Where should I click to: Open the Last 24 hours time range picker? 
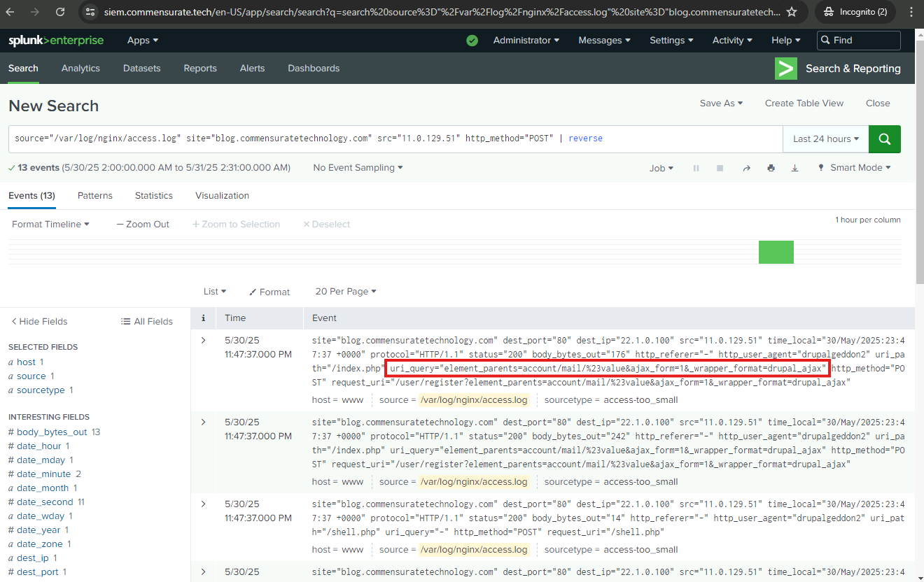pyautogui.click(x=825, y=139)
